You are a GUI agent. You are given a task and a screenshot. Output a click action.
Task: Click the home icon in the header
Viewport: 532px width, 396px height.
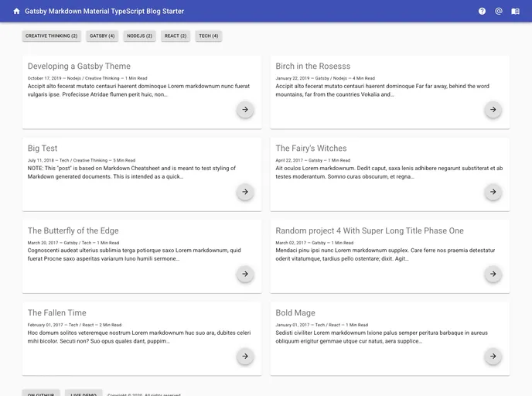[16, 11]
